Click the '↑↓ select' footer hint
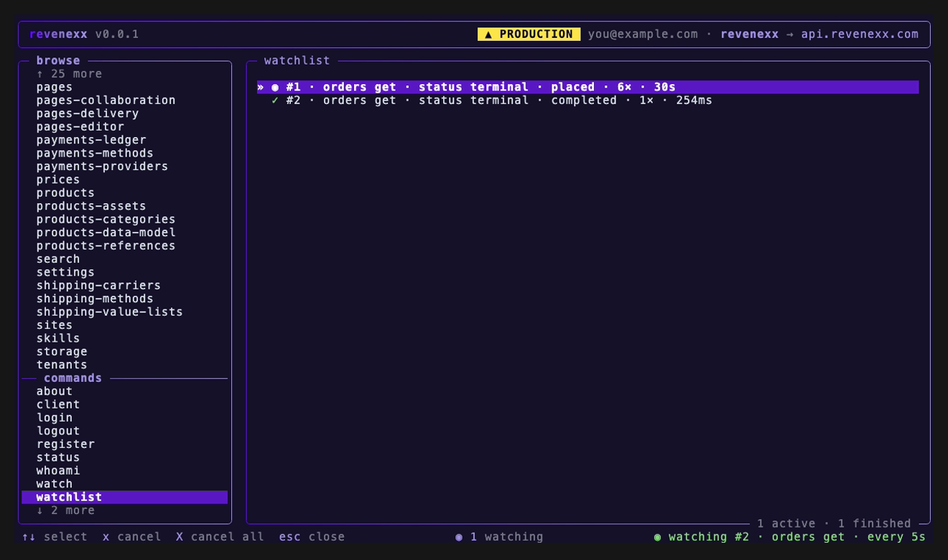Screen dimensions: 948x560 pos(55,537)
